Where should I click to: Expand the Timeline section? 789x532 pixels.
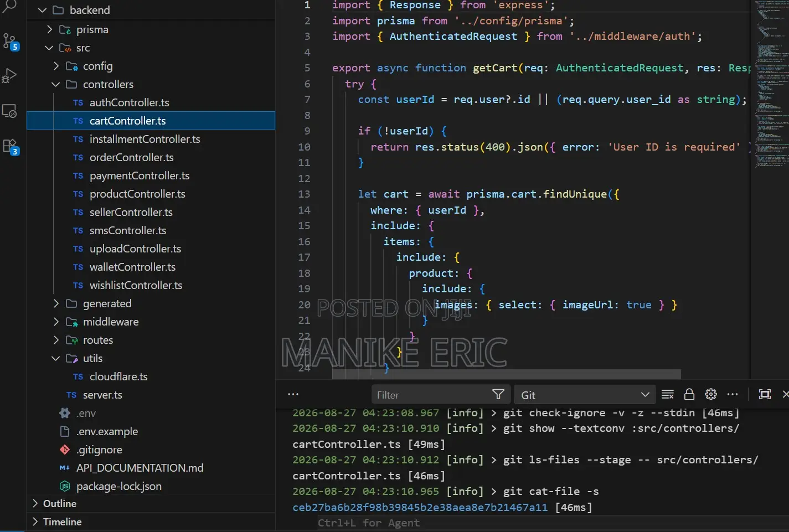pos(151,522)
